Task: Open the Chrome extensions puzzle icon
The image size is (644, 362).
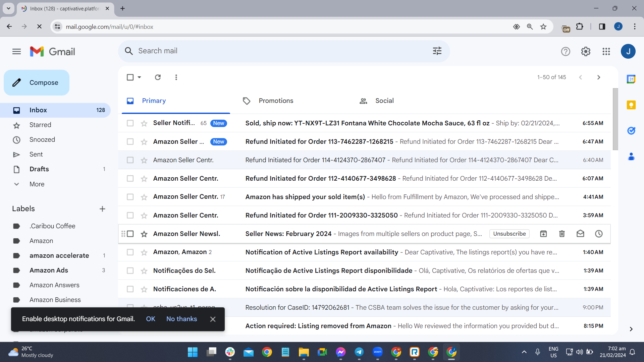Action: click(x=580, y=27)
